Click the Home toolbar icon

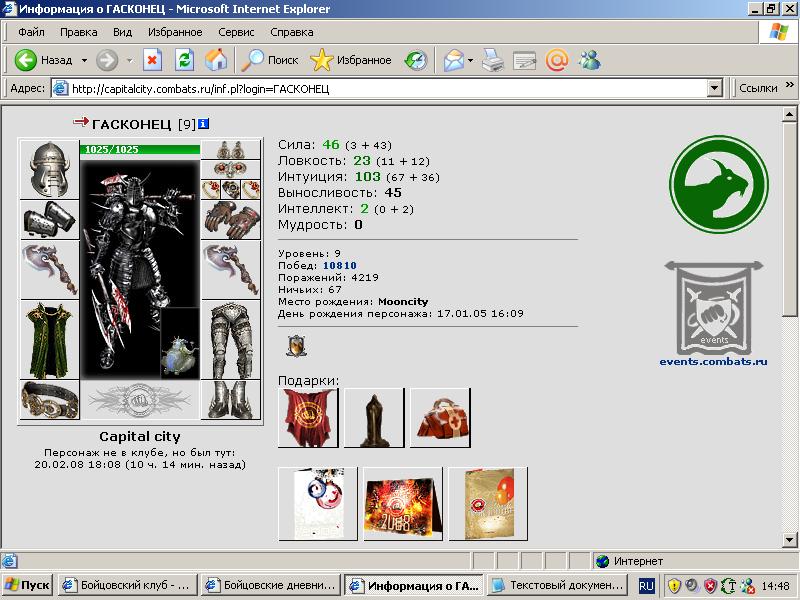(x=216, y=60)
